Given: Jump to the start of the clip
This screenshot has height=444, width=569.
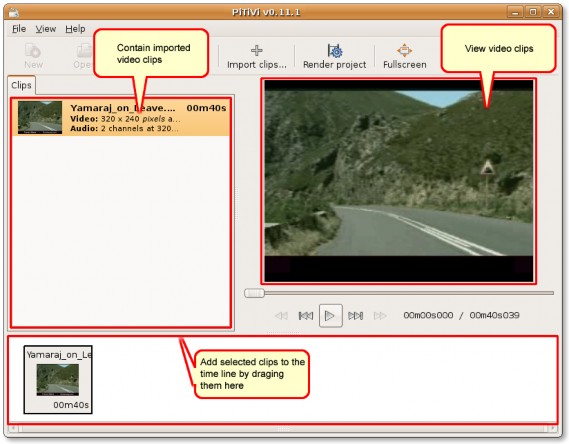Looking at the screenshot, I should click(306, 316).
